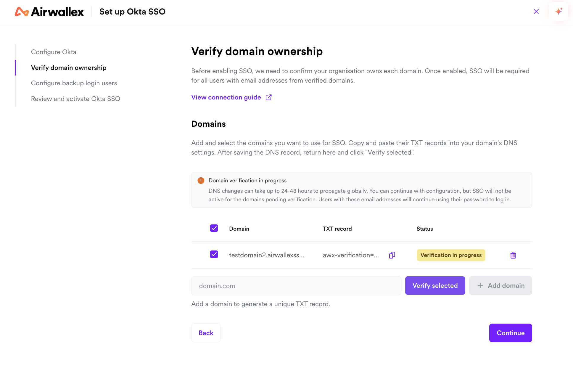
Task: Open the sparkle AI assistant
Action: (559, 12)
